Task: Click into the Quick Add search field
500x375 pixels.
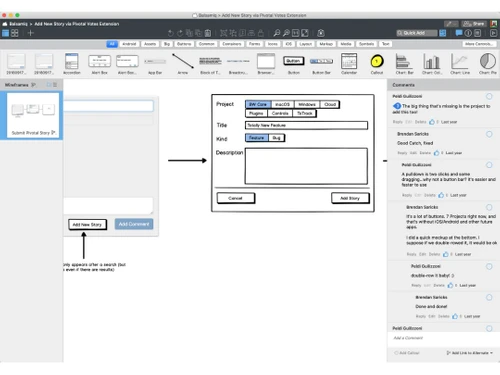Action: (417, 33)
